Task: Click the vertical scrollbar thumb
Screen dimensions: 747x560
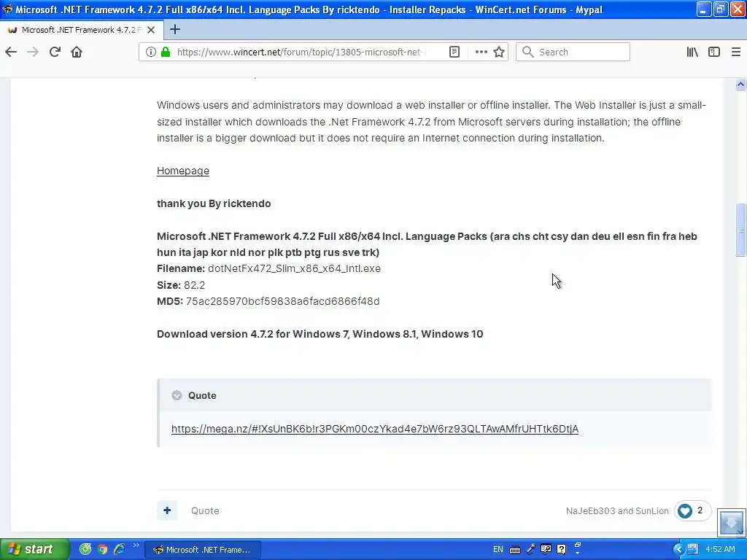Action: pos(740,230)
